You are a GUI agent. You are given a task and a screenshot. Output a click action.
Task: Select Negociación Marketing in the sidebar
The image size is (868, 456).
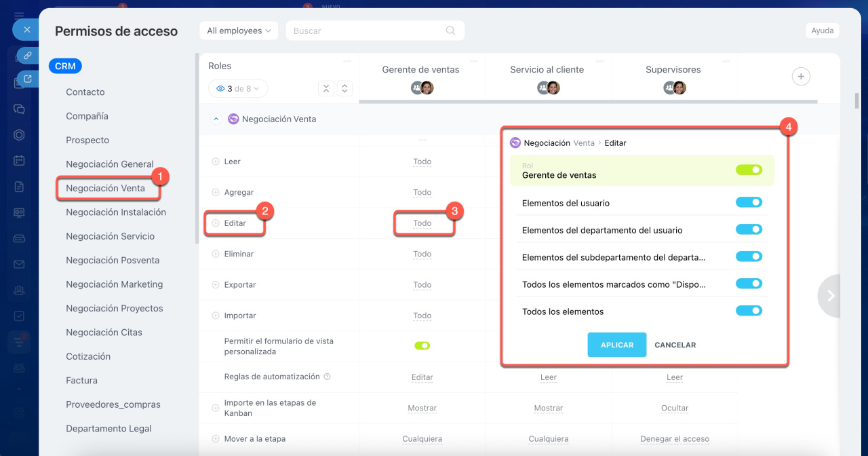point(114,284)
